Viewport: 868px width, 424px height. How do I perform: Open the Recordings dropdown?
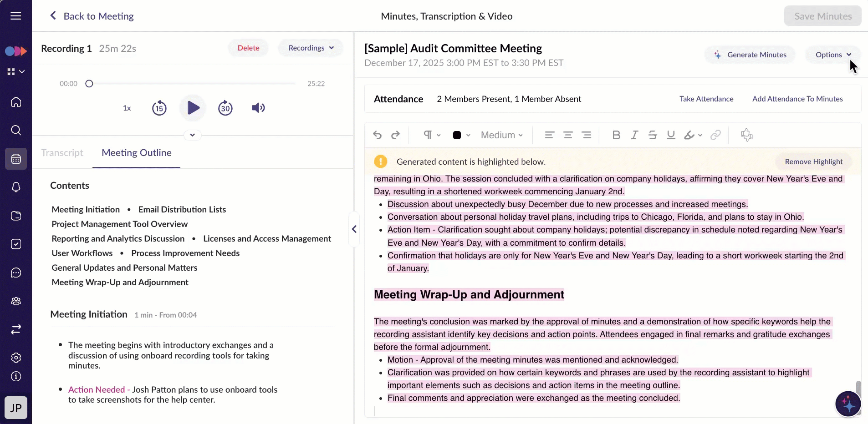coord(311,48)
